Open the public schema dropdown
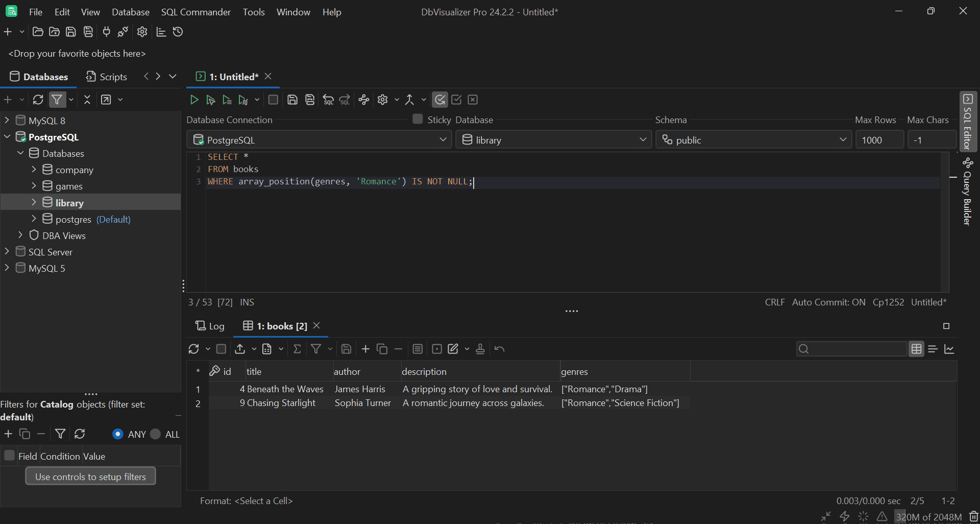The width and height of the screenshot is (980, 524). (843, 139)
